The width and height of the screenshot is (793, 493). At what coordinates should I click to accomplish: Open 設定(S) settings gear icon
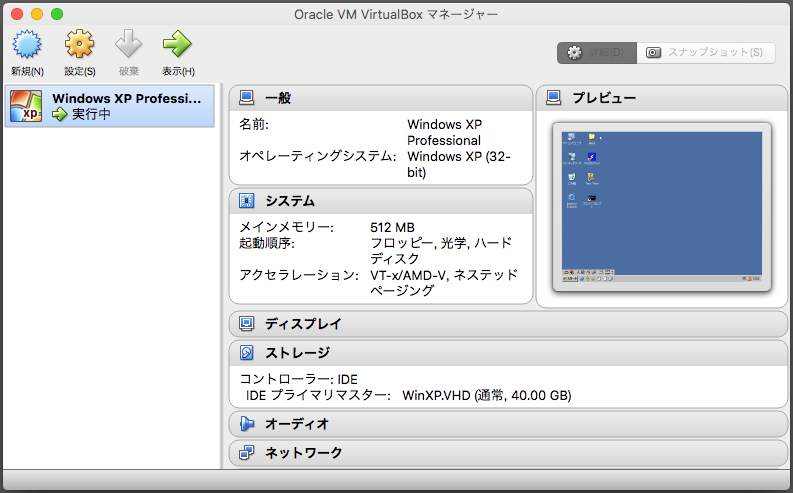click(79, 44)
